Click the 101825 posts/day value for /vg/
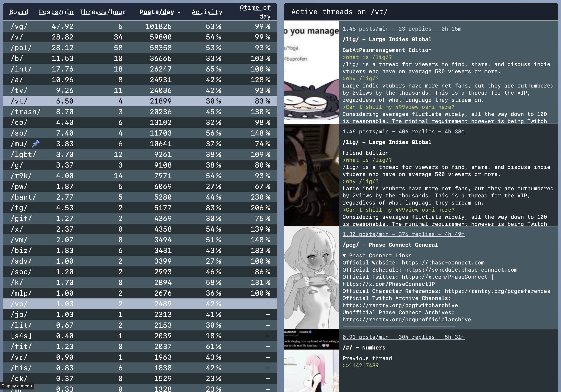The width and height of the screenshot is (561, 392). (158, 26)
